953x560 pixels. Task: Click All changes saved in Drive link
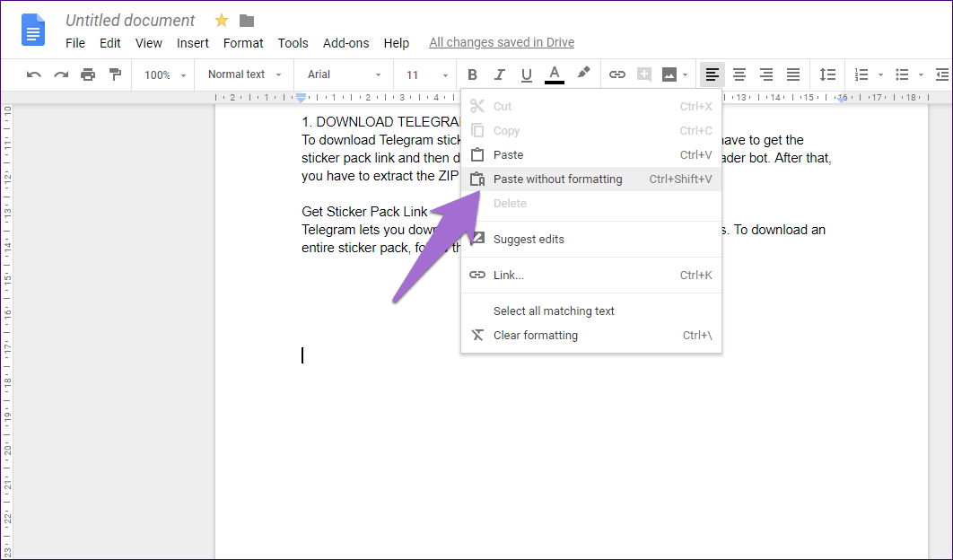(502, 42)
